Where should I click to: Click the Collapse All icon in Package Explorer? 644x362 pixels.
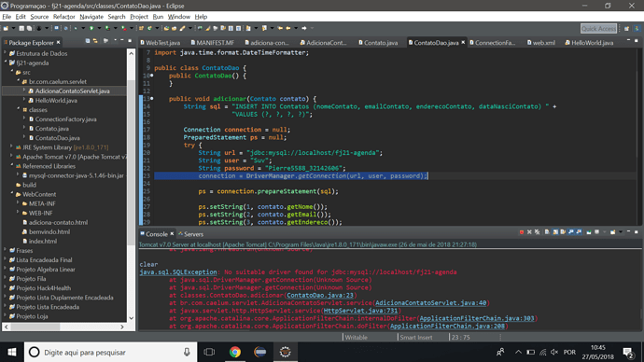click(88, 41)
